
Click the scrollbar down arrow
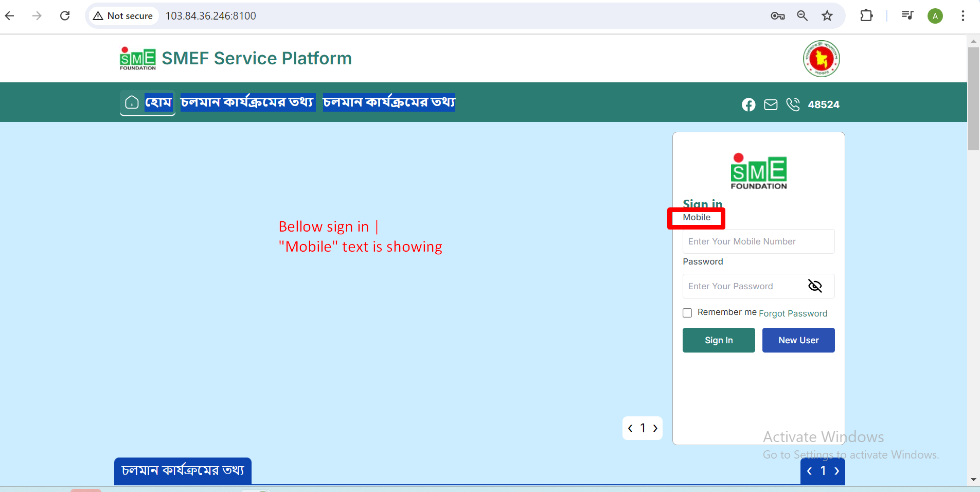click(973, 480)
